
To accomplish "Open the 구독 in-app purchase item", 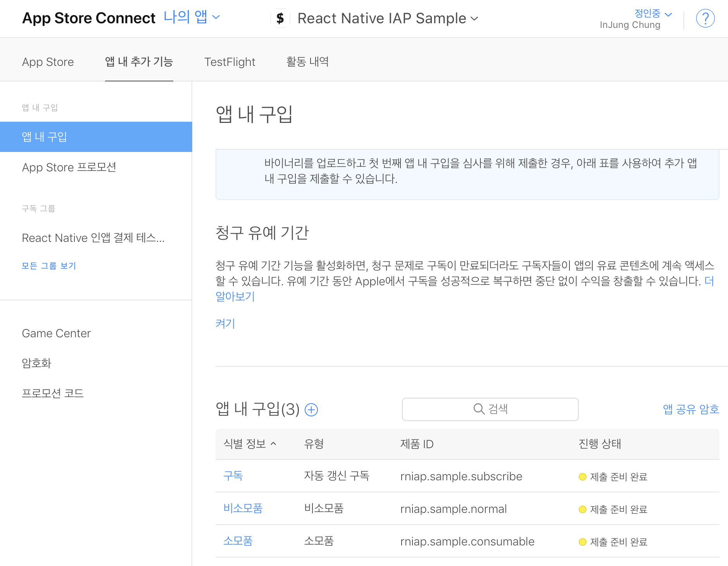I will coord(233,476).
